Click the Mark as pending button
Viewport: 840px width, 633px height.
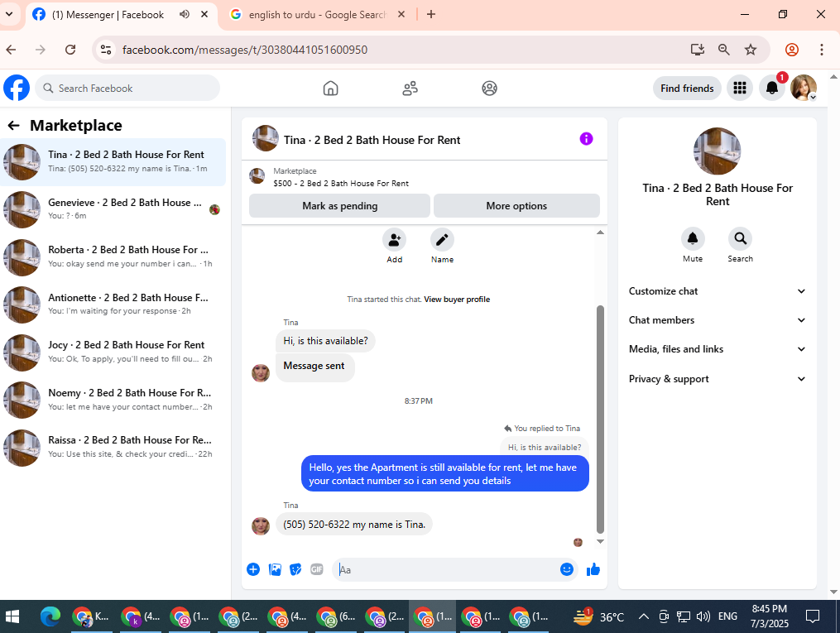point(339,206)
